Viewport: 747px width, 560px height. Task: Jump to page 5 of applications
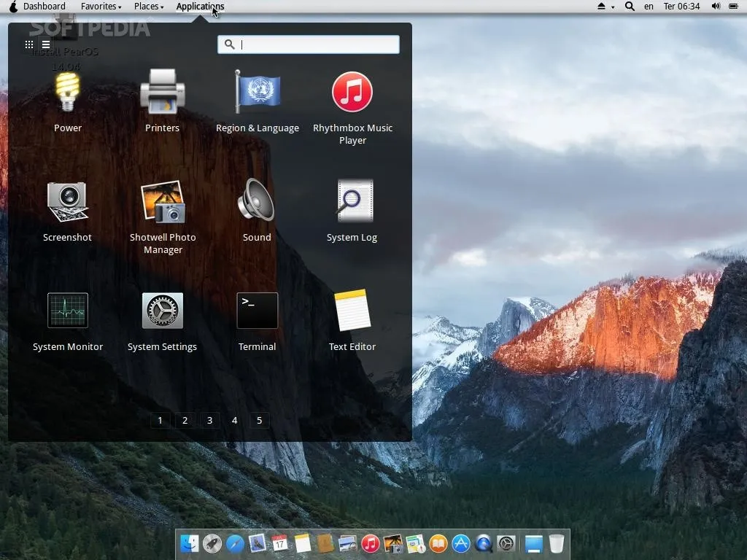(x=259, y=420)
